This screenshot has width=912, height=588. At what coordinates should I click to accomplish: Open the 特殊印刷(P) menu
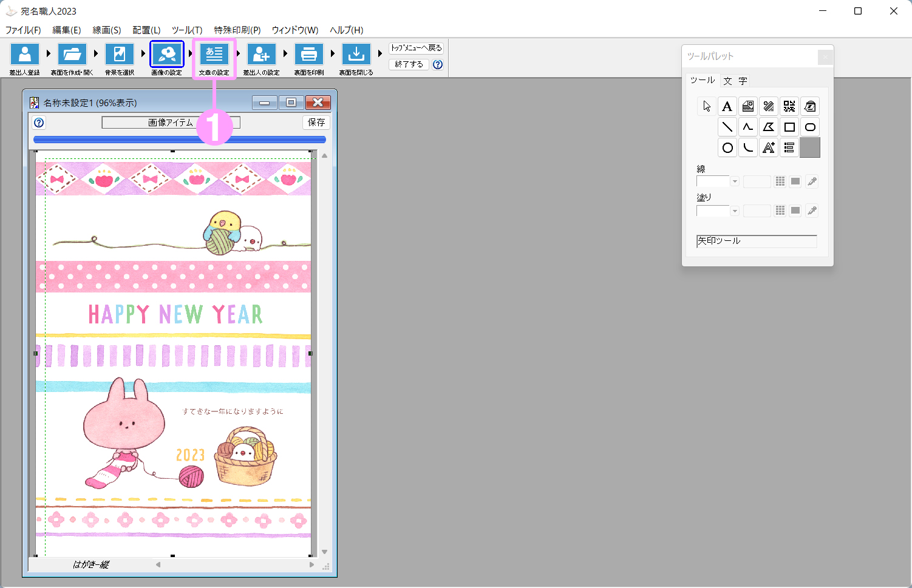[237, 30]
